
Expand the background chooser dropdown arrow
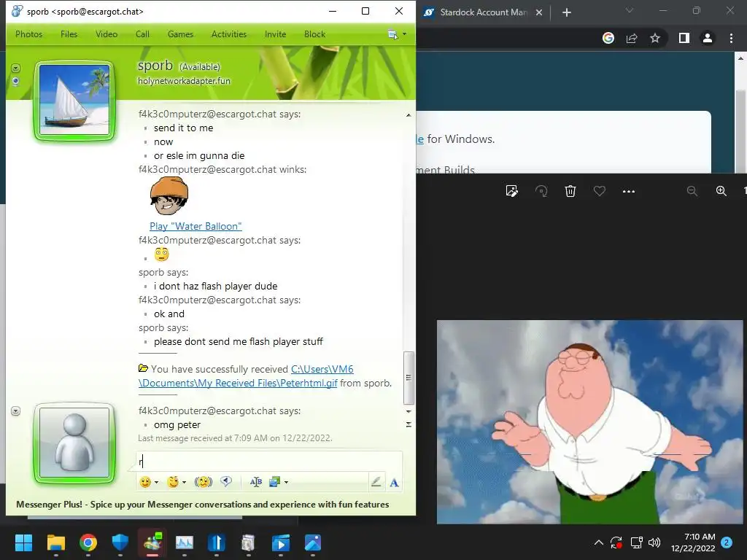(x=286, y=482)
